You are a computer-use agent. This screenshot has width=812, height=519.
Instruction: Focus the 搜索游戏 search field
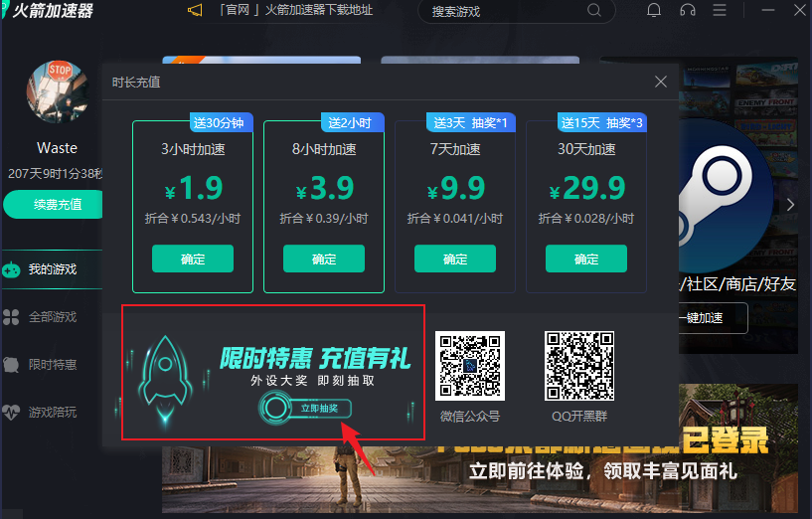coord(516,11)
